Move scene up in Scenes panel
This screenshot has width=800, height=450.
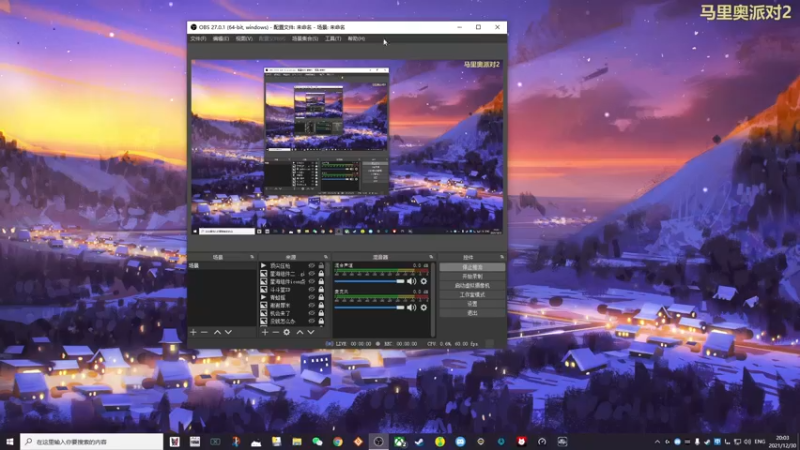217,332
